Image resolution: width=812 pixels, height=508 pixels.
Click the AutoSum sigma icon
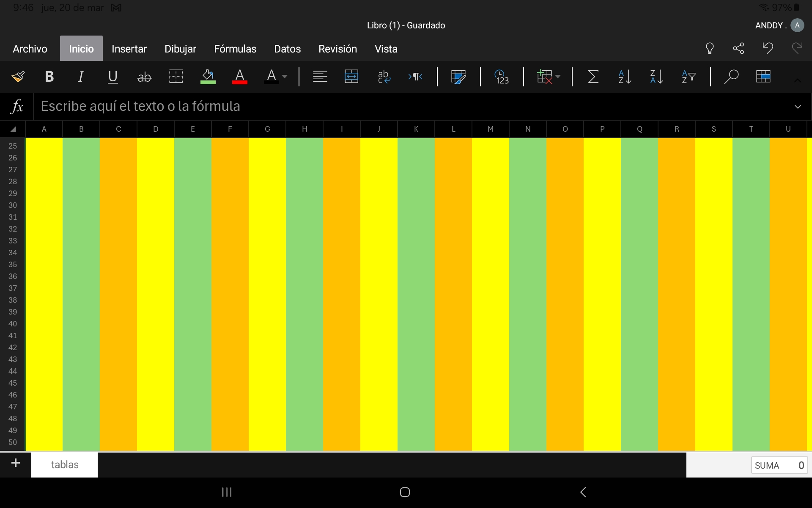pos(593,77)
